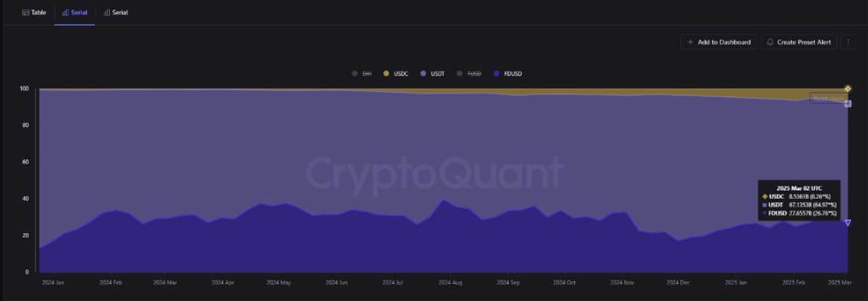The width and height of the screenshot is (868, 301).
Task: Click the 40 value on y-axis
Action: 25,199
